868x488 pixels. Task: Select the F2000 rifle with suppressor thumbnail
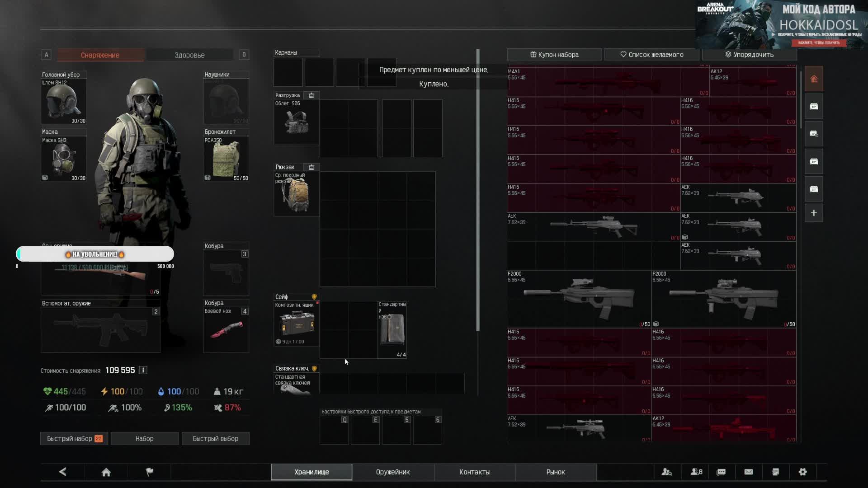pos(579,299)
